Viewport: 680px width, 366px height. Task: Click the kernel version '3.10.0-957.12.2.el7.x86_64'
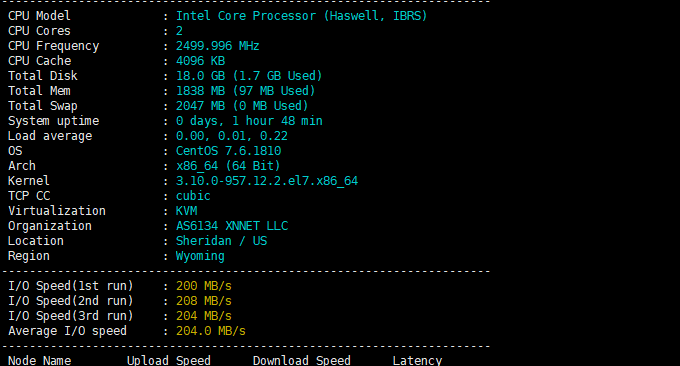[x=267, y=181]
